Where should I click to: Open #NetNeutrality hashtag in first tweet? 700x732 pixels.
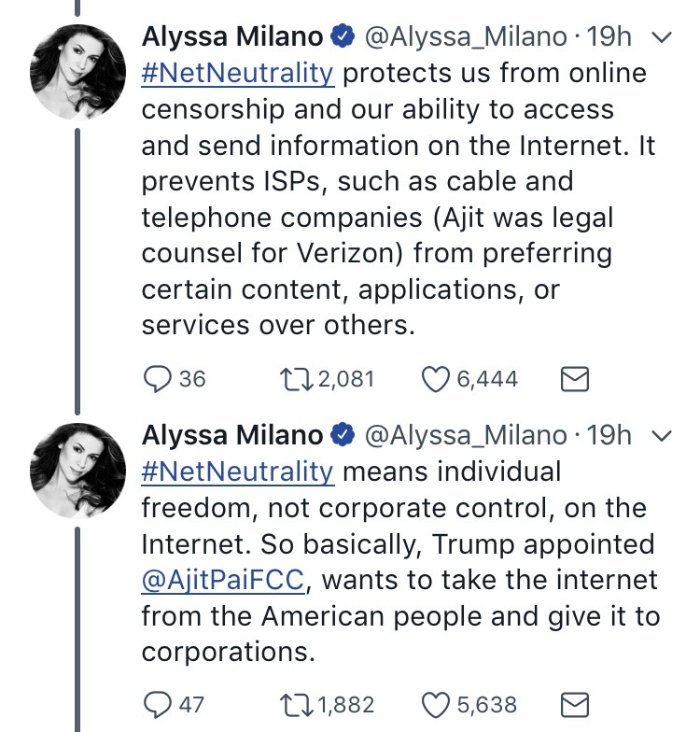[x=237, y=73]
